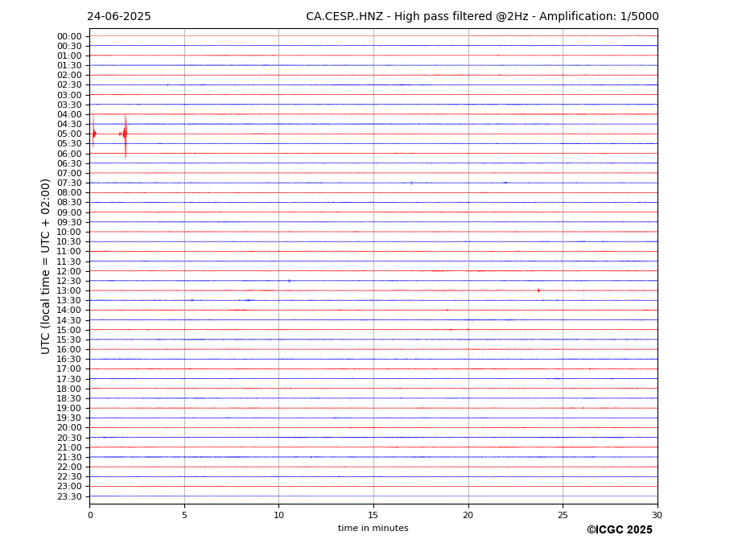
Task: Select the 02:30 row label
Action: [x=69, y=85]
